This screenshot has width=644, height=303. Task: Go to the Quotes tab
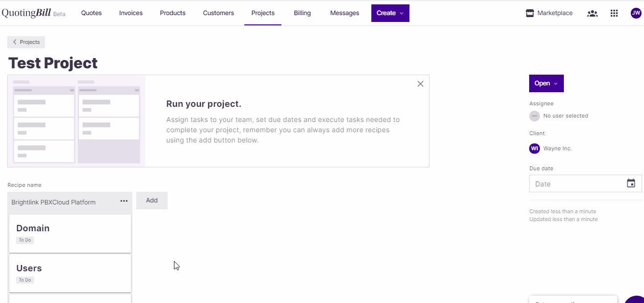pyautogui.click(x=91, y=13)
